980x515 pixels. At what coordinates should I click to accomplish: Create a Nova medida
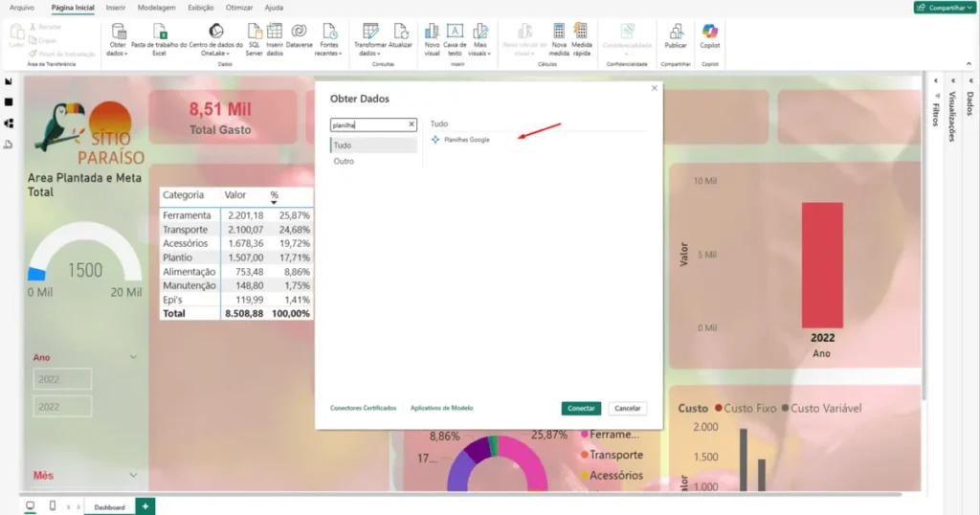(559, 39)
